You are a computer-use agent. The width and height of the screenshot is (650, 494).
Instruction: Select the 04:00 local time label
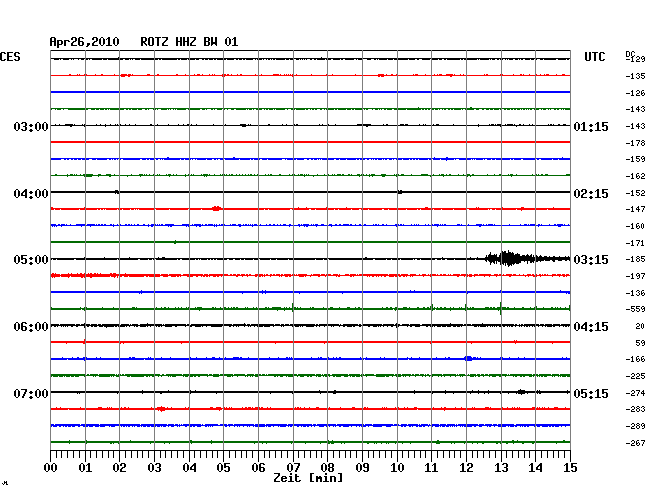[31, 194]
